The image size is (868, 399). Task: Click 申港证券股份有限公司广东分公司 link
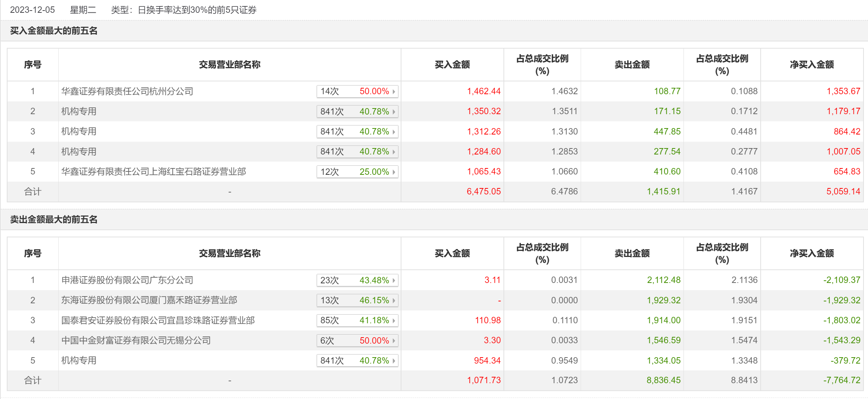pos(127,280)
